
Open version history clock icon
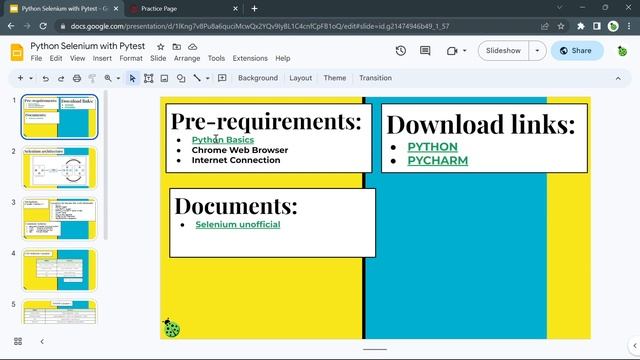[x=401, y=51]
